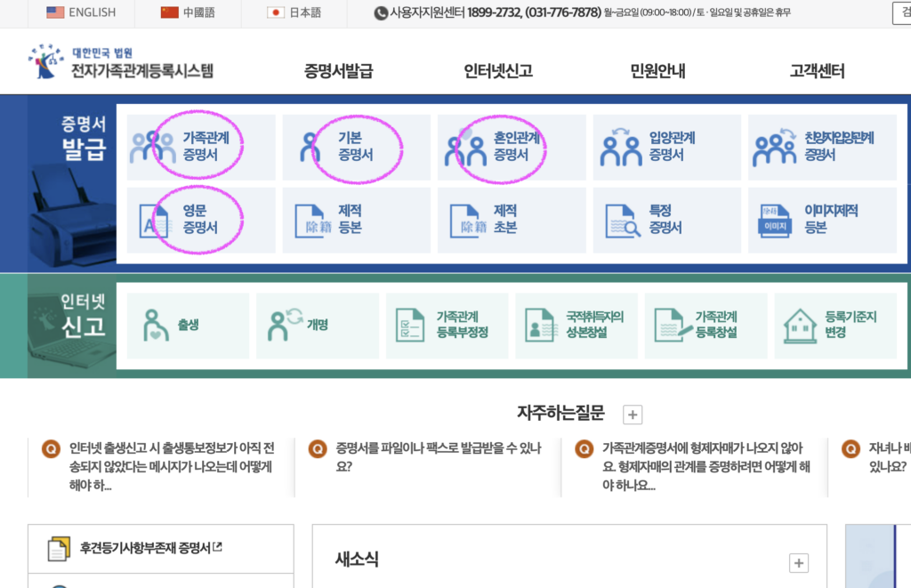
Task: Click the 제적등본 document icon
Action: coord(356,220)
